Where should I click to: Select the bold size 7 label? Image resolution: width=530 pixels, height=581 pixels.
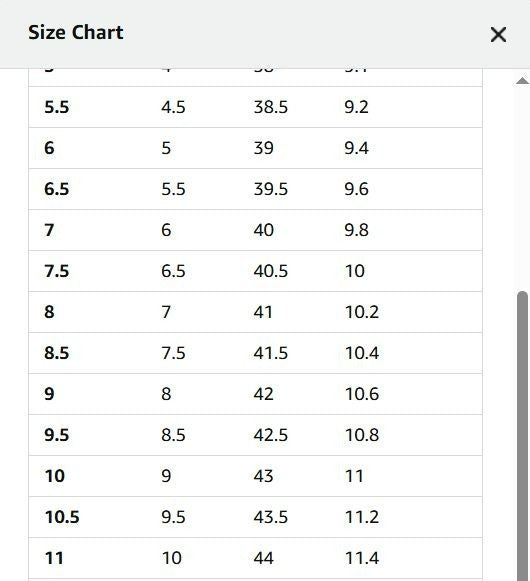[x=49, y=230]
